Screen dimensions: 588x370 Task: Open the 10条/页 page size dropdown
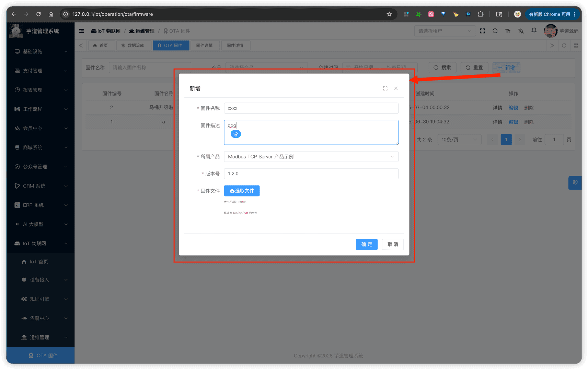click(459, 140)
